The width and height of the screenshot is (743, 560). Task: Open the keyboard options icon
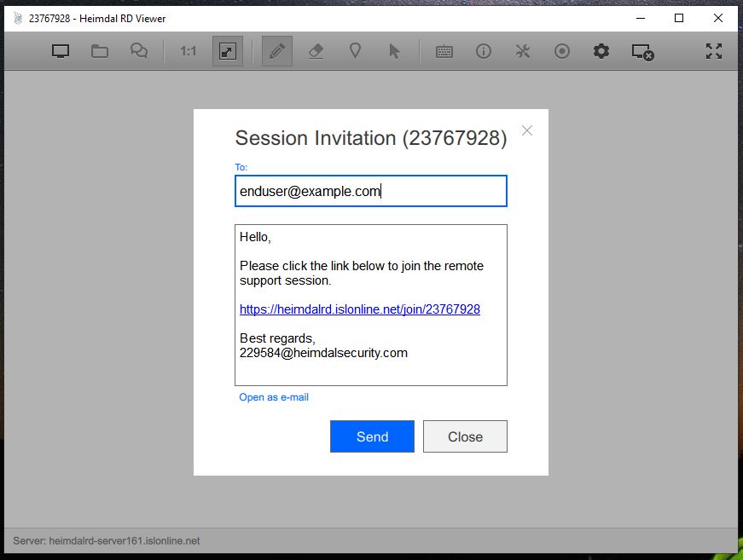click(444, 52)
